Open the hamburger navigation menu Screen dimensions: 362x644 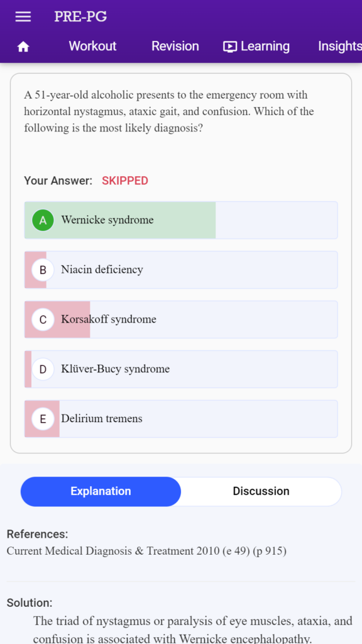pyautogui.click(x=23, y=16)
